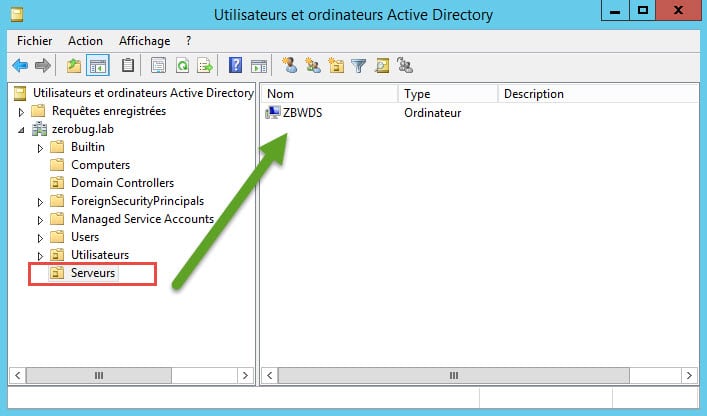Click the Find objects magnifier icon
Image resolution: width=707 pixels, height=416 pixels.
tap(382, 66)
